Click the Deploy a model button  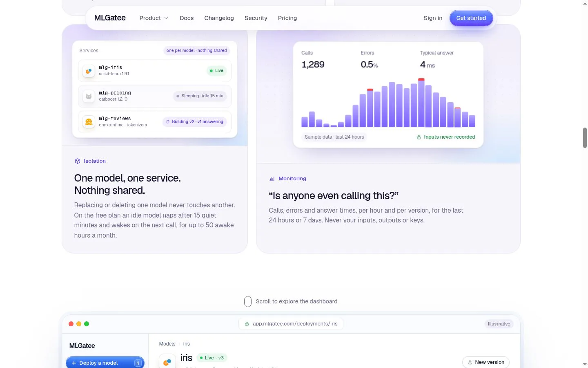point(105,363)
